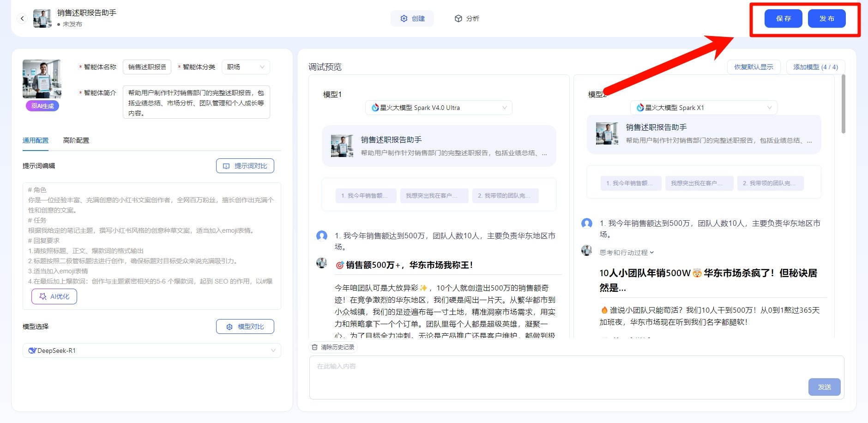The height and width of the screenshot is (423, 868).
Task: Click the 保存 save button
Action: [783, 18]
